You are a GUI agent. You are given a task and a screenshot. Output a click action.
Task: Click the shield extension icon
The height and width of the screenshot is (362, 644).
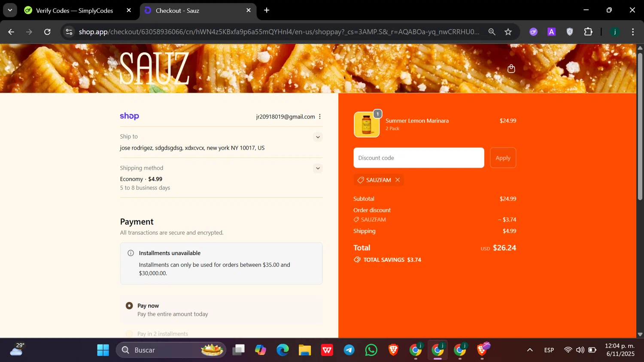[570, 32]
